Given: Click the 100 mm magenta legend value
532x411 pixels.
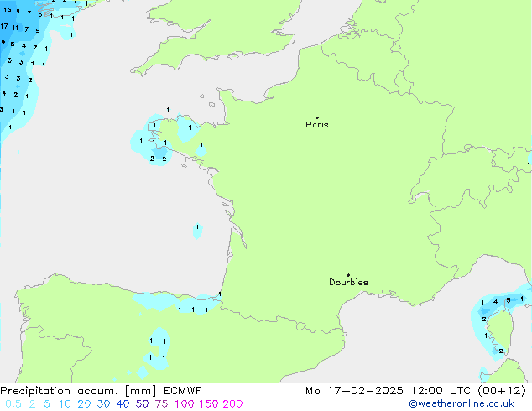Looking at the screenshot, I should point(185,404).
